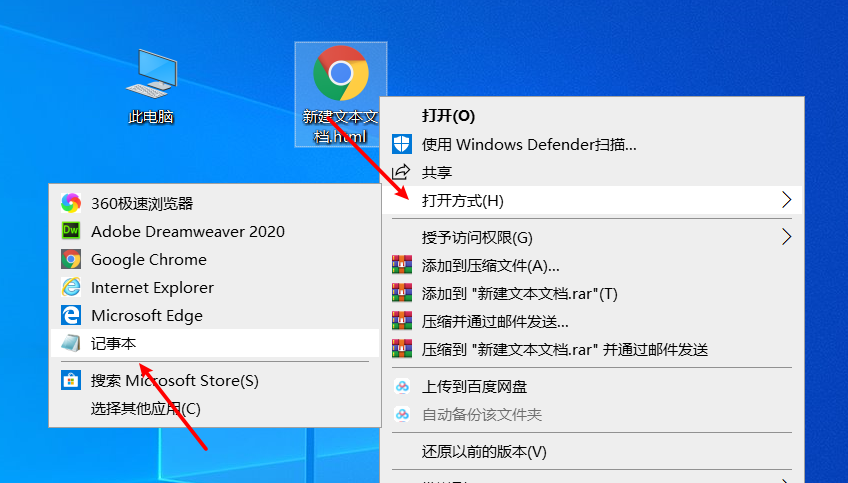Click the Adobe Dreamweaver Dw icon
Viewport: 848px width, 483px height.
tap(71, 231)
